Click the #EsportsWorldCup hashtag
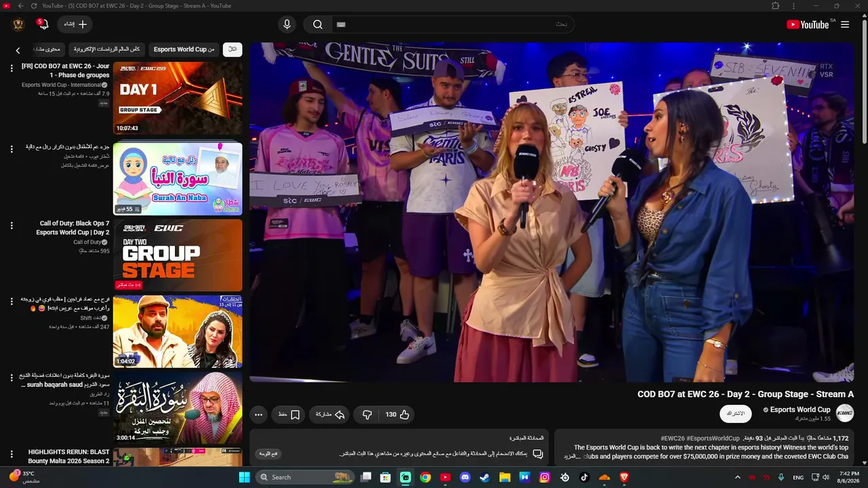This screenshot has width=868, height=488. tap(713, 439)
